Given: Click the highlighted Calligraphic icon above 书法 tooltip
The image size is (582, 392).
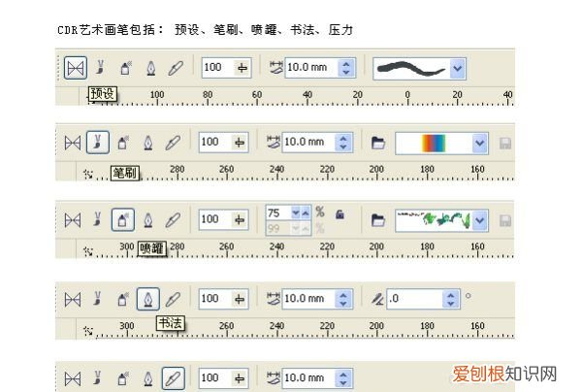Looking at the screenshot, I should coord(148,299).
